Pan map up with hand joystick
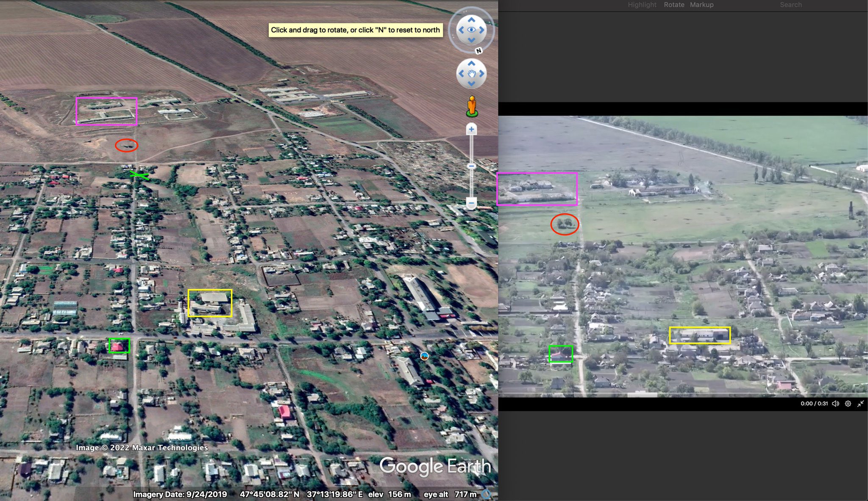Image resolution: width=868 pixels, height=501 pixels. (x=471, y=64)
